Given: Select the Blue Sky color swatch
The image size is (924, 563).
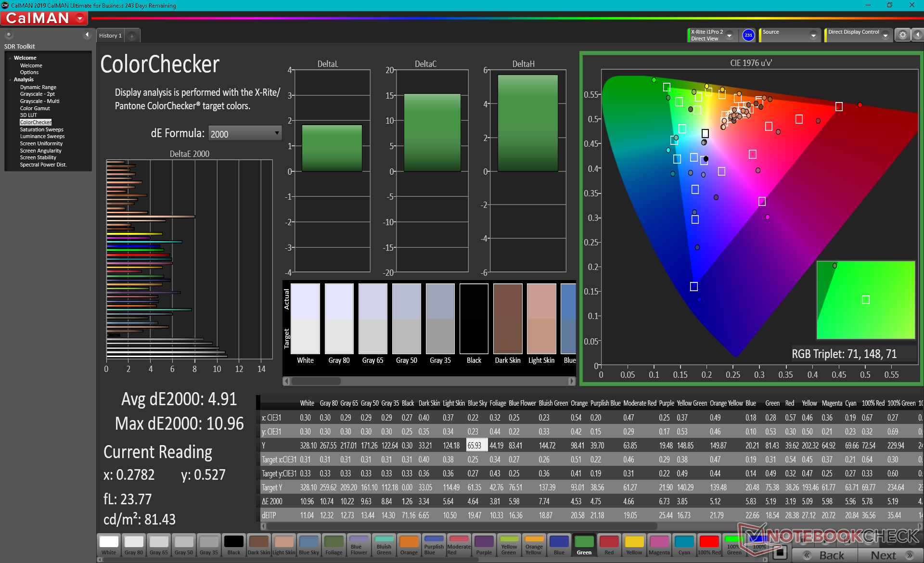Looking at the screenshot, I should click(x=308, y=545).
